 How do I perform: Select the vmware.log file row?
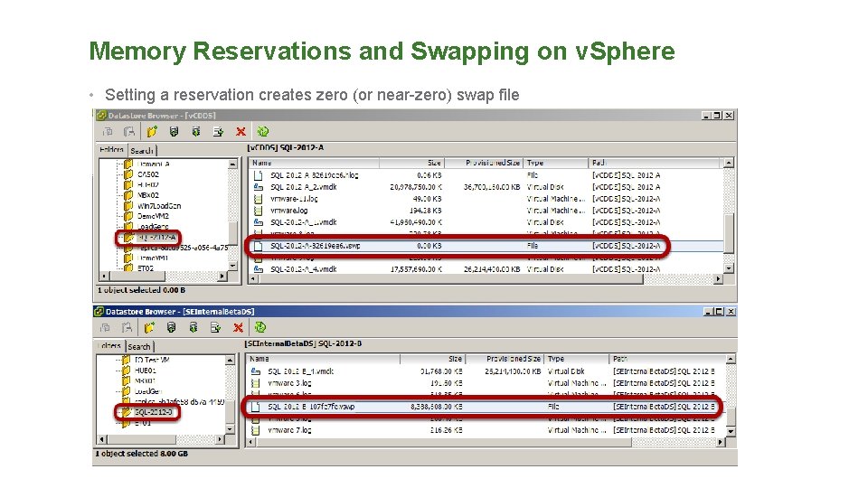click(x=486, y=211)
